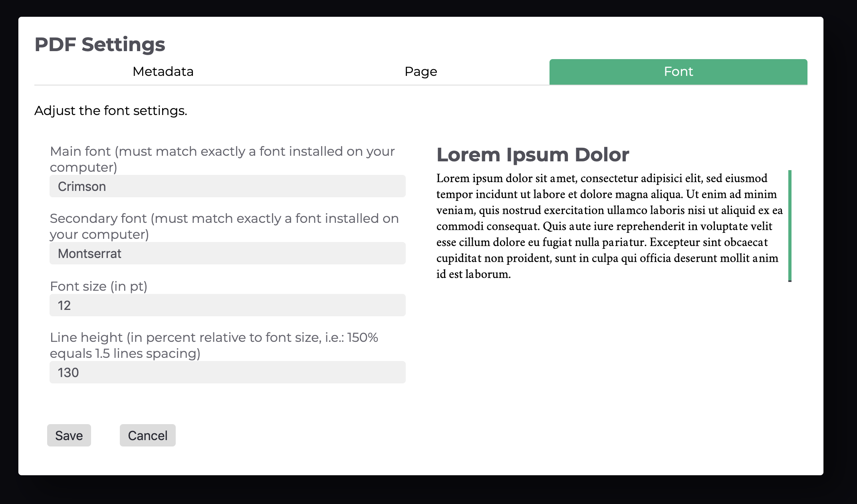Select the Line height field showing 130
857x504 pixels.
(227, 372)
